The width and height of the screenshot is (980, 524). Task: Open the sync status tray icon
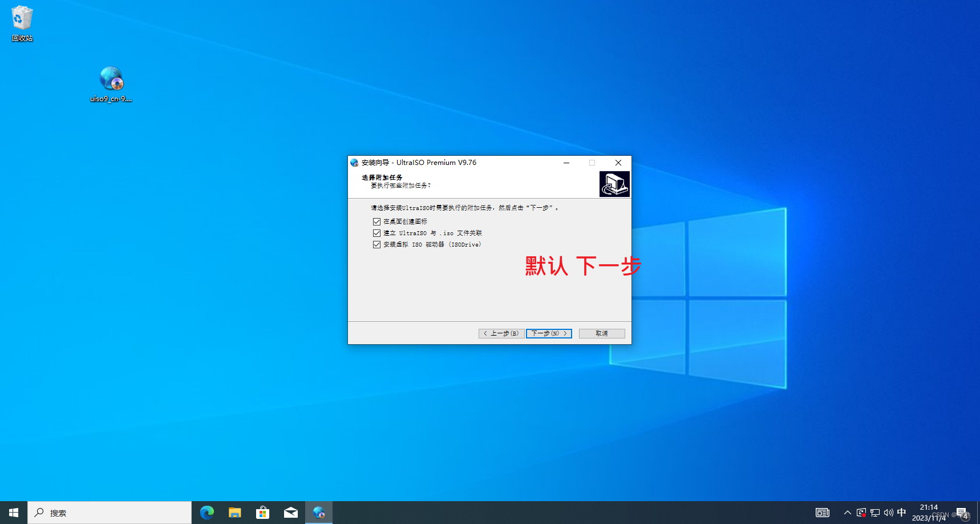tap(861, 513)
